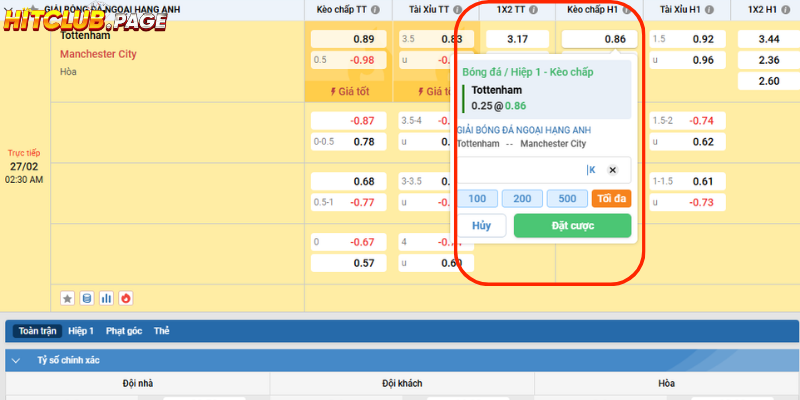Click info icon beside 1X2 TT
Image resolution: width=800 pixels, height=400 pixels.
535,10
